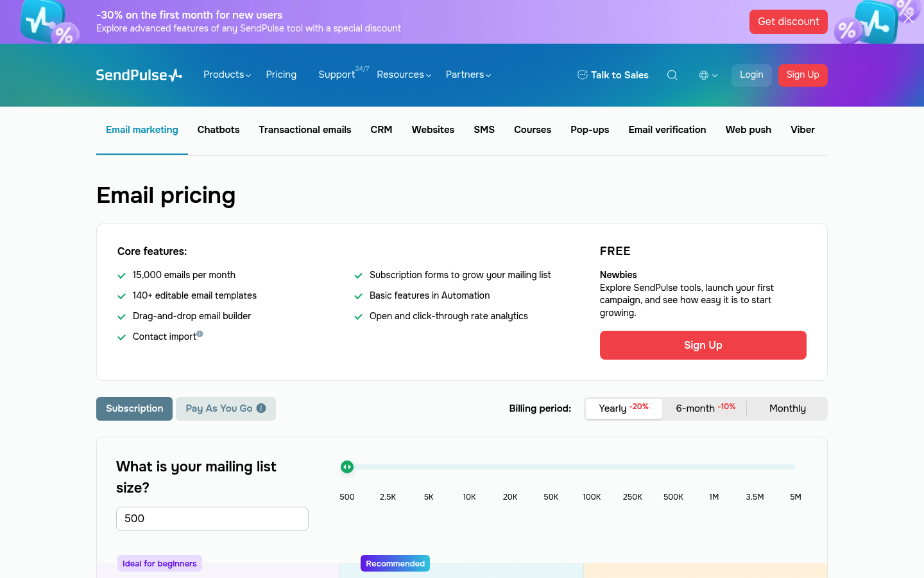Click the mailing list size input field
Image resolution: width=924 pixels, height=578 pixels.
(x=212, y=519)
